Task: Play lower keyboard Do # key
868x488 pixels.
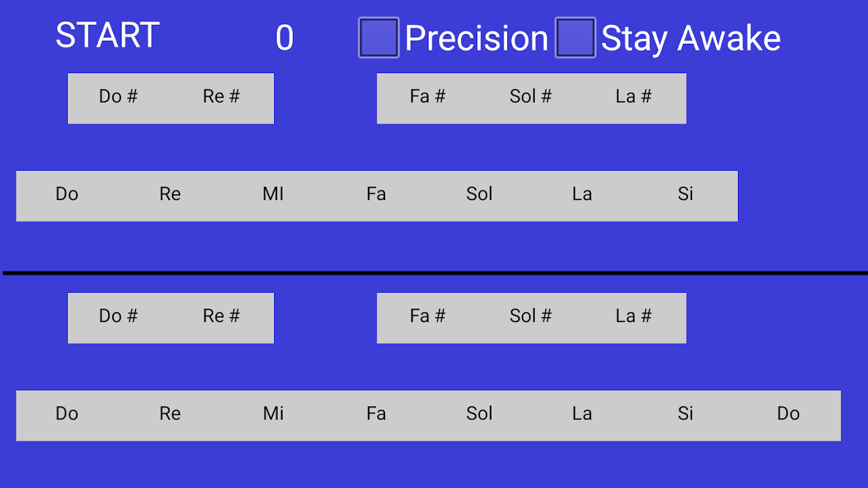Action: 118,316
